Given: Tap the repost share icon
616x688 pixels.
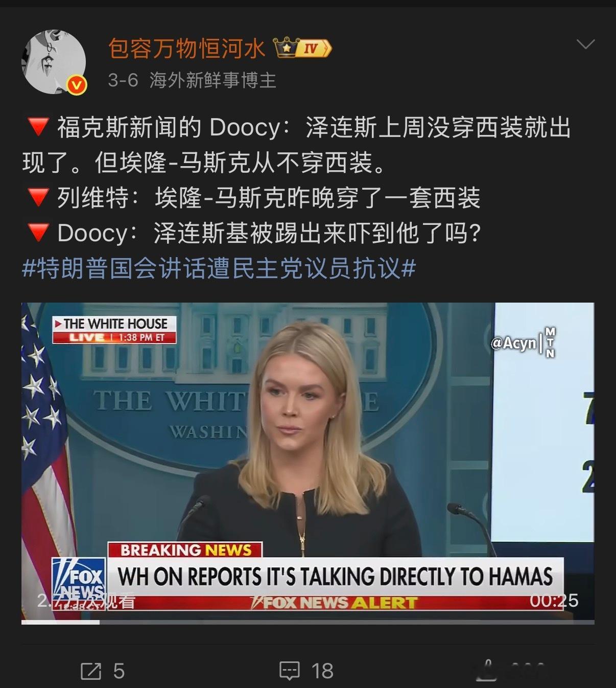Looking at the screenshot, I should (91, 671).
